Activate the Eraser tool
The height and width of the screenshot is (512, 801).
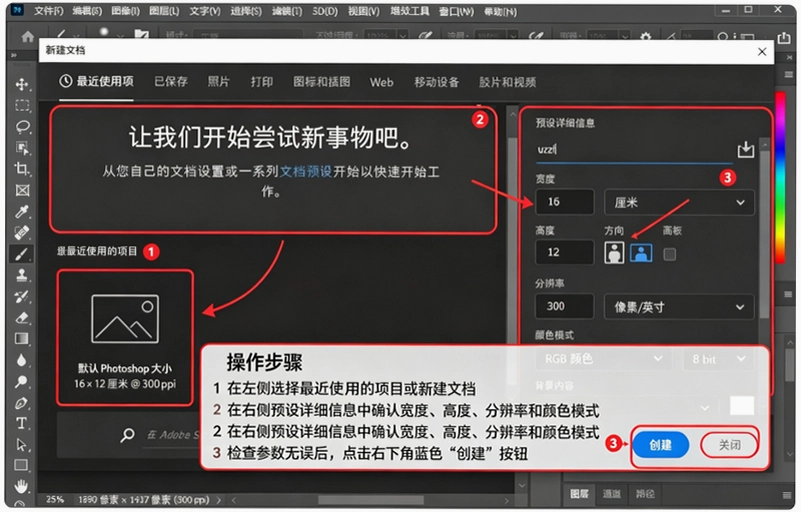pyautogui.click(x=22, y=318)
